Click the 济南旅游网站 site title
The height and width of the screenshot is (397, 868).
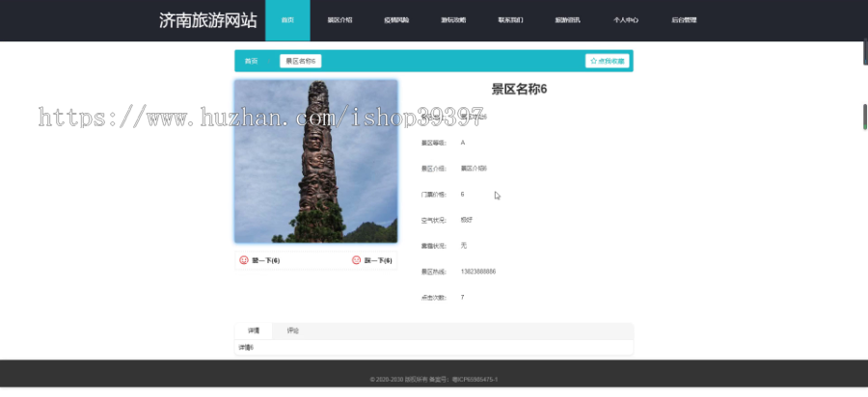(208, 20)
